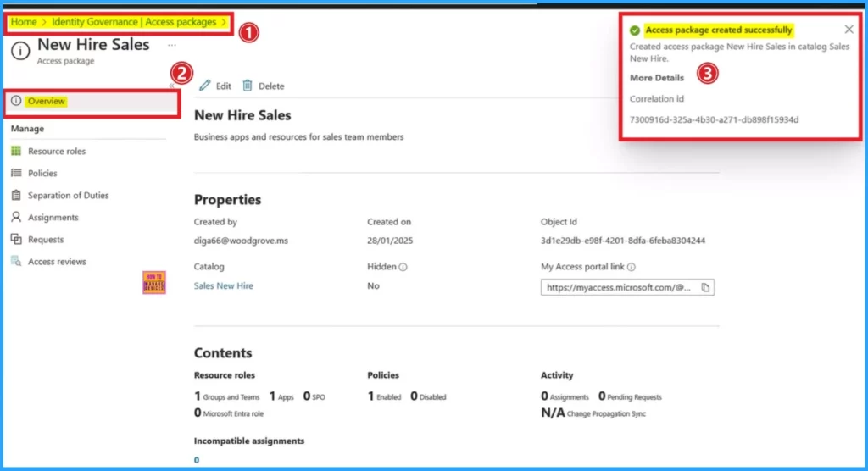The height and width of the screenshot is (471, 868).
Task: Click the Assignments person icon
Action: 16,217
